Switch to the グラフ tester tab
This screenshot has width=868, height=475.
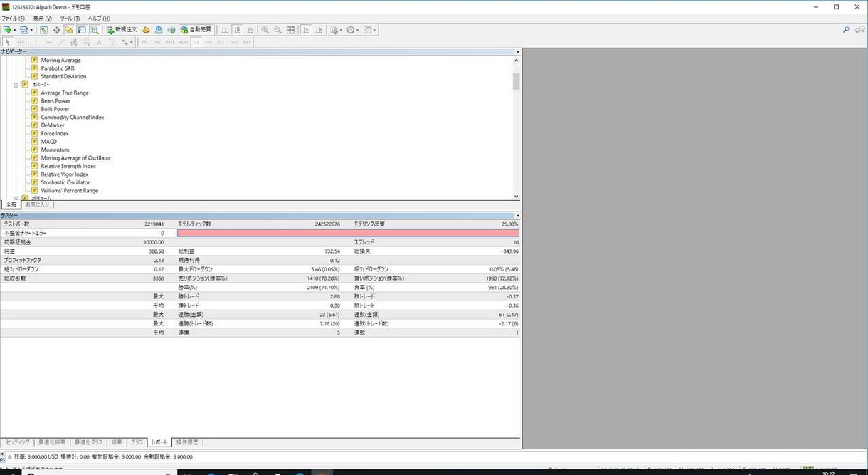[x=137, y=442]
